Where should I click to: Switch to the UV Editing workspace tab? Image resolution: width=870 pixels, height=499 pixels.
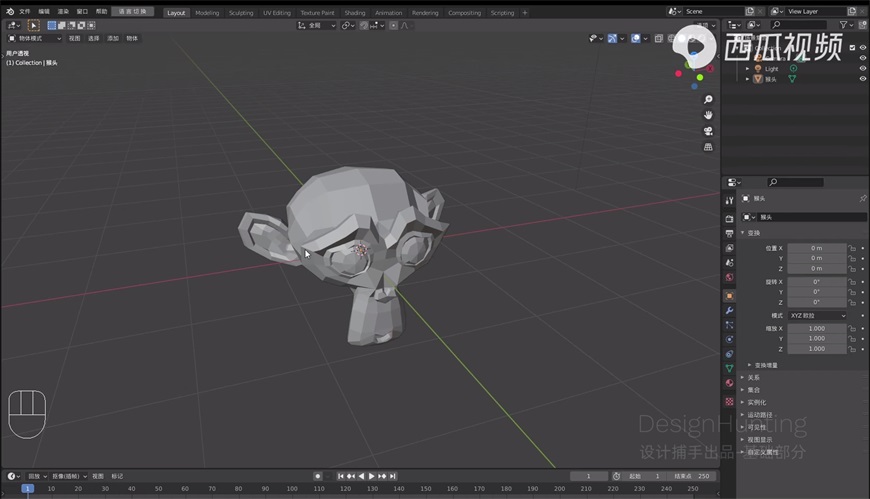[x=276, y=13]
